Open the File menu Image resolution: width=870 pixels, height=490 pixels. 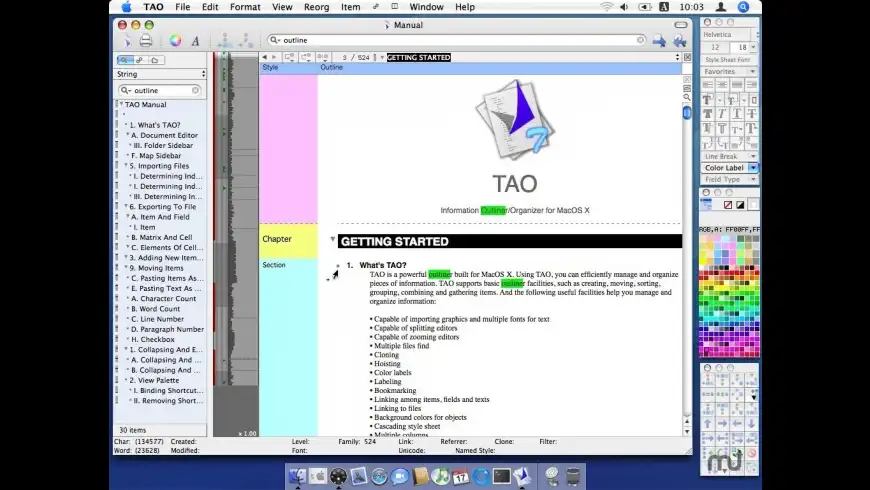(x=183, y=7)
